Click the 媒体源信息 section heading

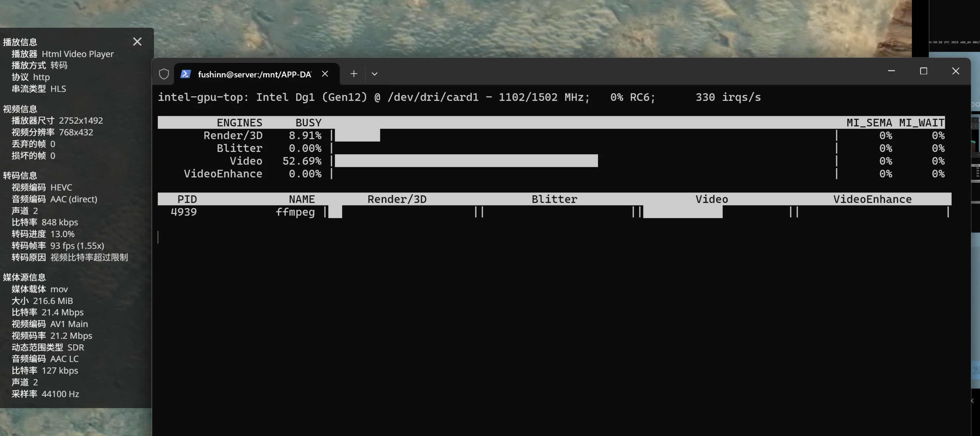tap(24, 278)
